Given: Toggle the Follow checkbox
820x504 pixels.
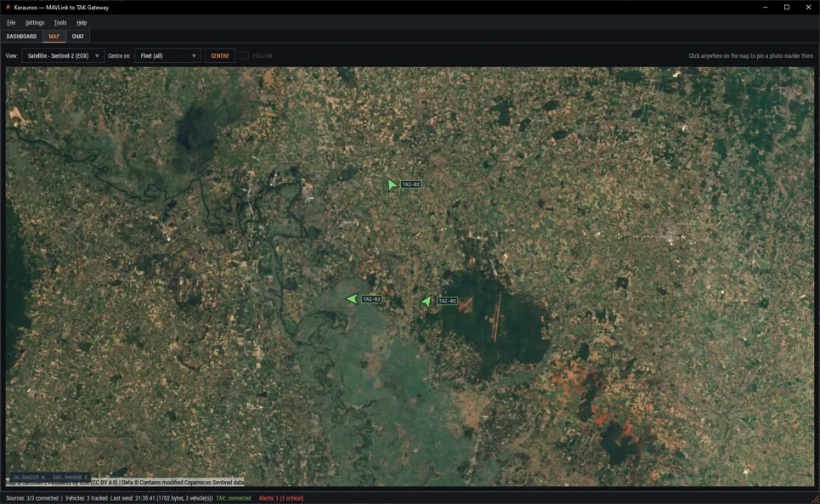Looking at the screenshot, I should 245,55.
